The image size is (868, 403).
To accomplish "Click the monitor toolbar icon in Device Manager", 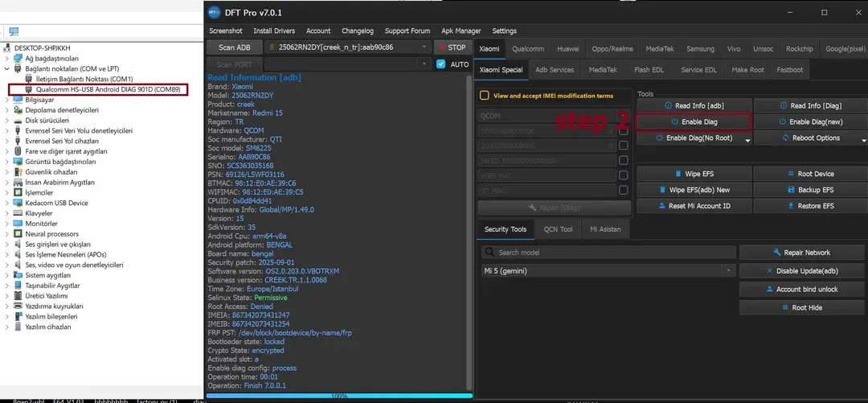I will 14,31.
